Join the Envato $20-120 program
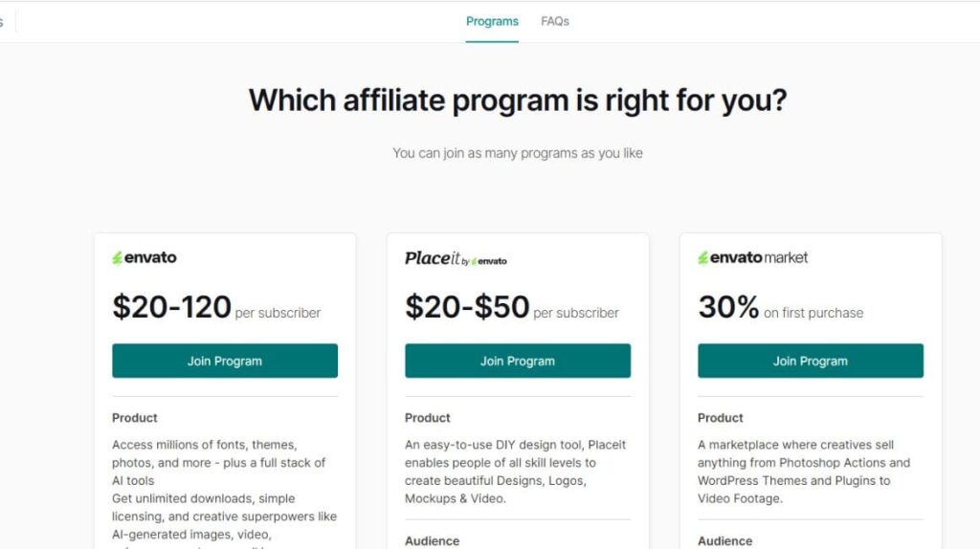 point(225,361)
